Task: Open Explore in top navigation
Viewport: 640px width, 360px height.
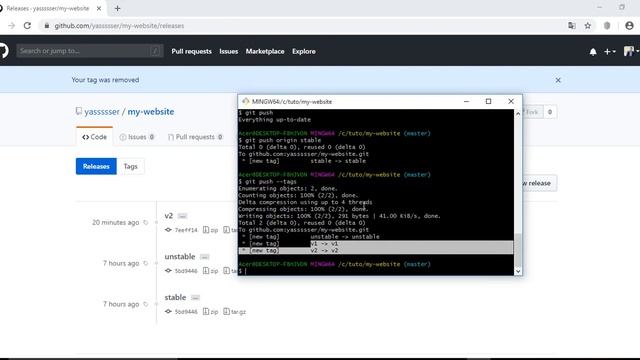Action: point(304,51)
